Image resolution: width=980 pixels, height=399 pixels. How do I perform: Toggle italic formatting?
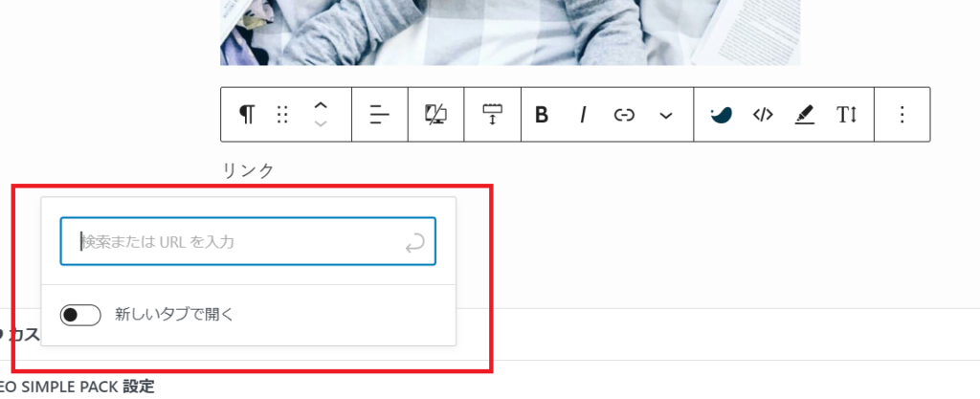pos(583,115)
